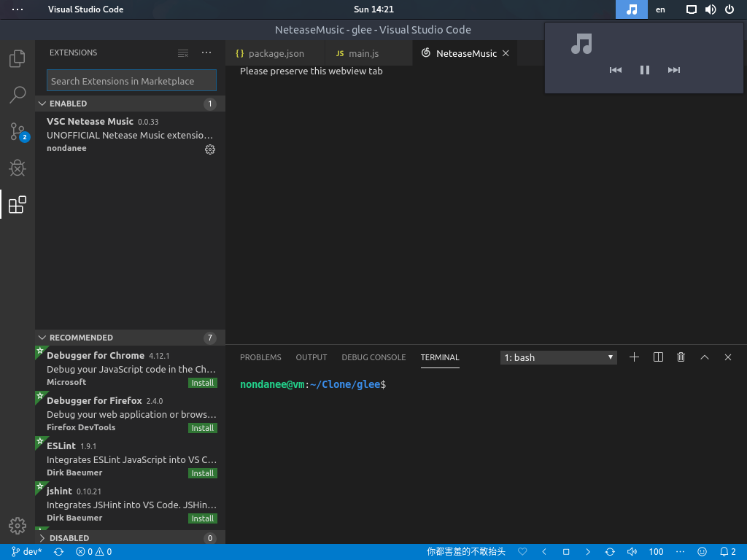Collapse the RECOMMENDED extensions section
This screenshot has height=560, width=747.
130,338
